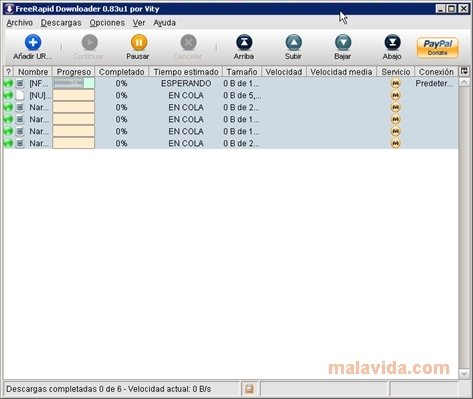Click 0% cell in the ESPERANDO row
Image resolution: width=473 pixels, height=399 pixels.
[122, 83]
